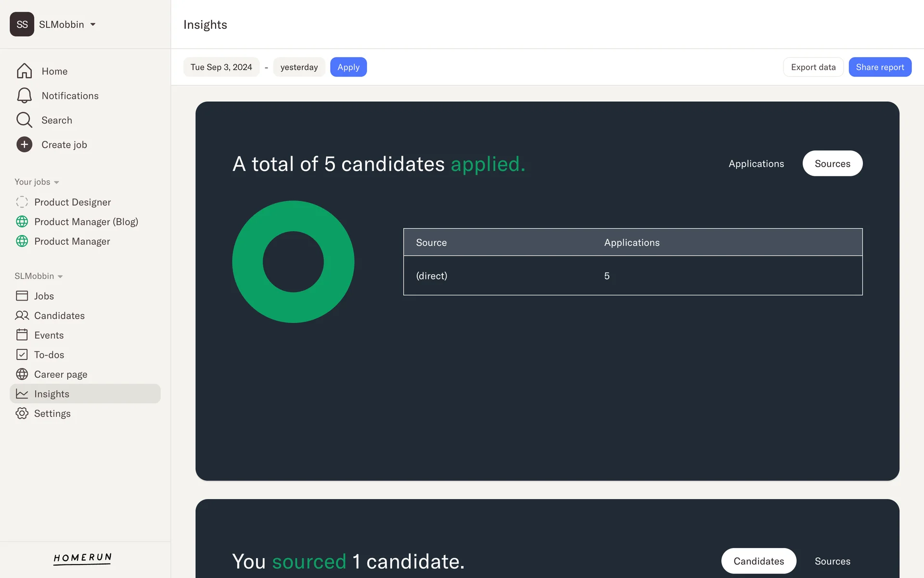Open the To-dos checkbox icon
Viewport: 924px width, 578px height.
(22, 355)
